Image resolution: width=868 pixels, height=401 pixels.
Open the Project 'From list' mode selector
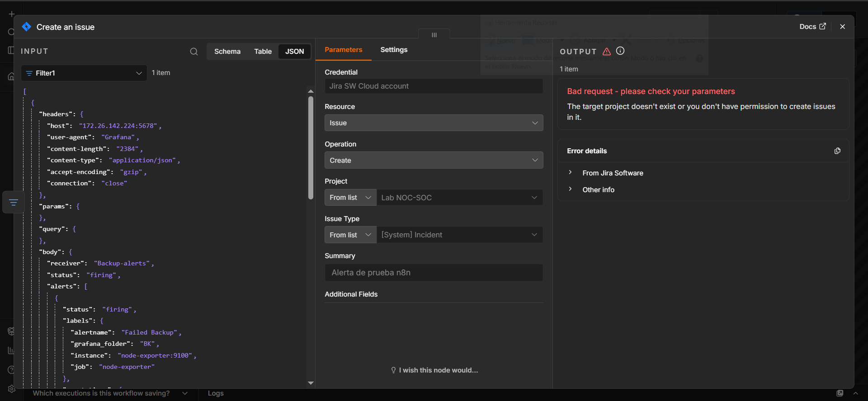[350, 198]
